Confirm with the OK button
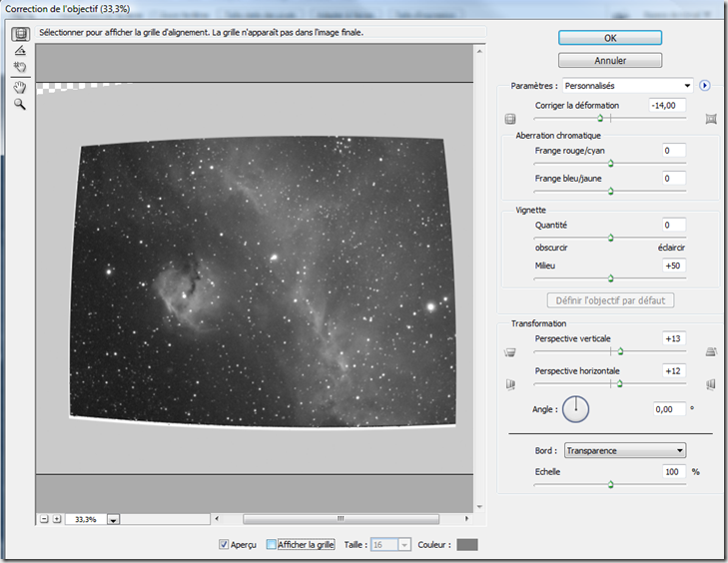The width and height of the screenshot is (728, 563). pyautogui.click(x=610, y=37)
